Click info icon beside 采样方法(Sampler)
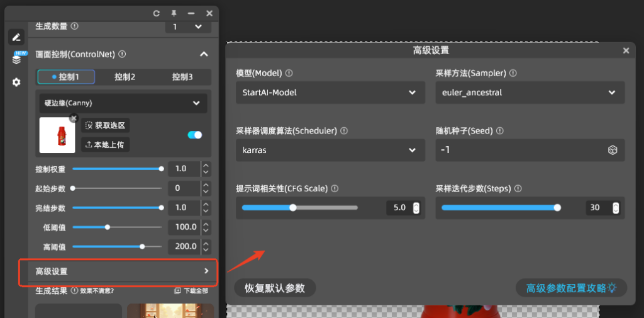 click(513, 73)
